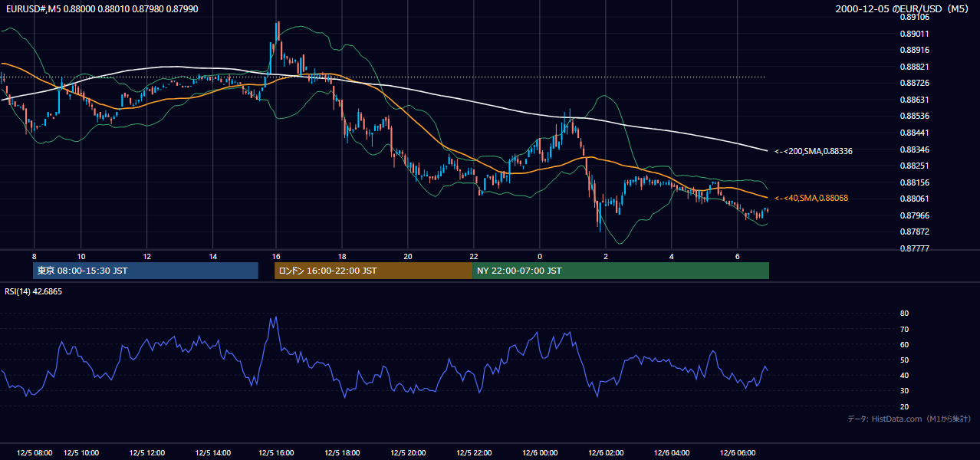This screenshot has width=980, height=460.
Task: Click the RSI scale value 20
Action: point(904,406)
